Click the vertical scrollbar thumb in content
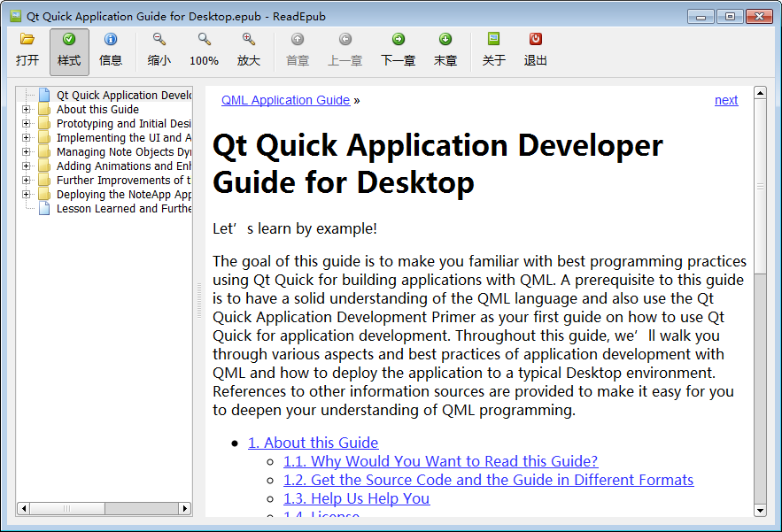The height and width of the screenshot is (532, 782). tap(760, 187)
